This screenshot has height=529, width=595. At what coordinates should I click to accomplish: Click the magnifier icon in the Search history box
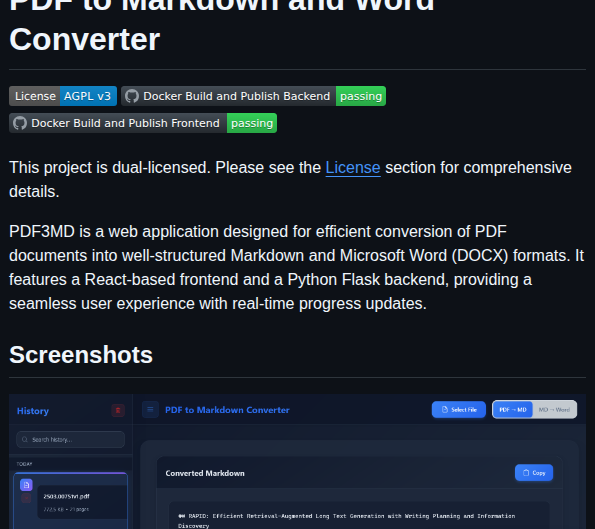pos(25,439)
